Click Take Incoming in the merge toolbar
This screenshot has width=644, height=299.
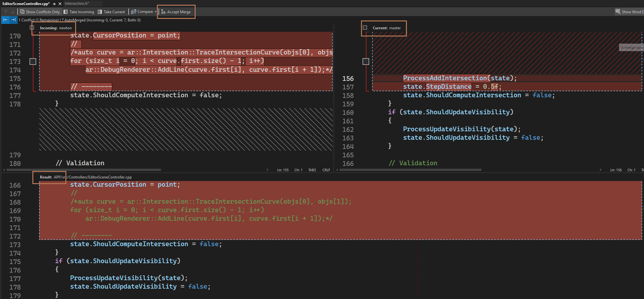tap(79, 12)
